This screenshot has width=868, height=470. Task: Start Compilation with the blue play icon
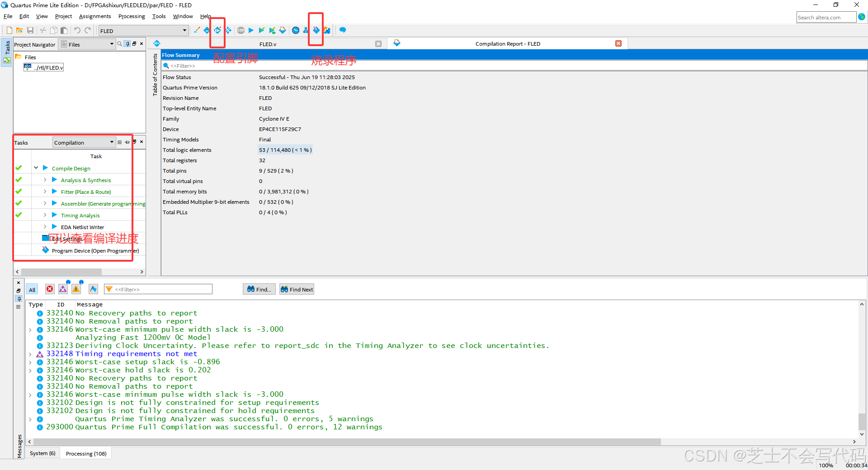point(251,30)
